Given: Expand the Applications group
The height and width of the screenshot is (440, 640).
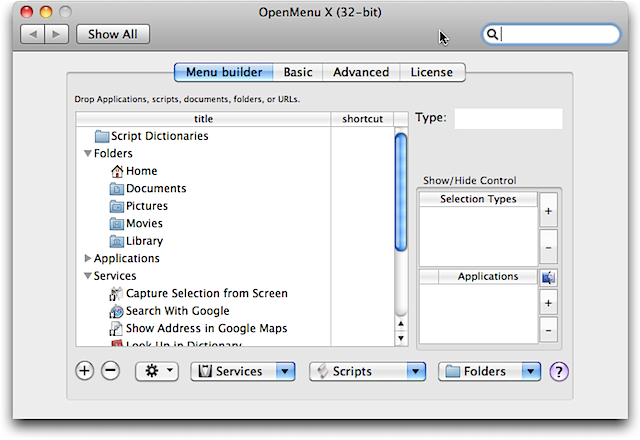Looking at the screenshot, I should click(87, 258).
